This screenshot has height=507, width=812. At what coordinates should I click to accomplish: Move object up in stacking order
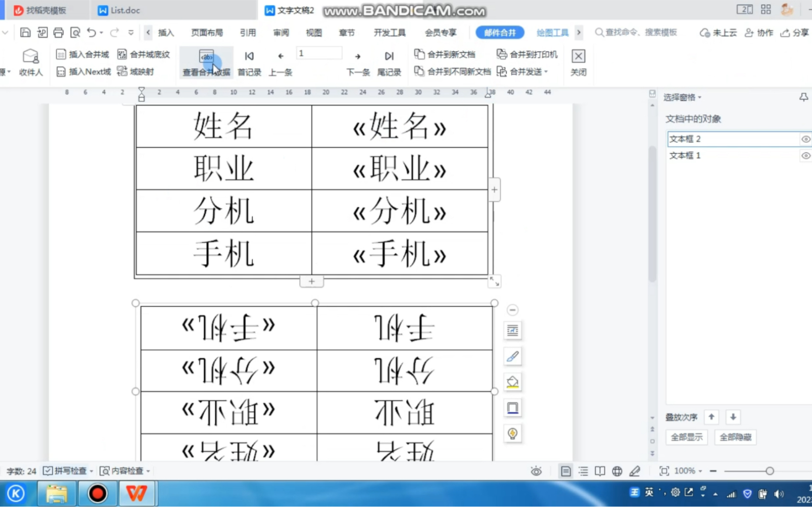[x=711, y=417]
